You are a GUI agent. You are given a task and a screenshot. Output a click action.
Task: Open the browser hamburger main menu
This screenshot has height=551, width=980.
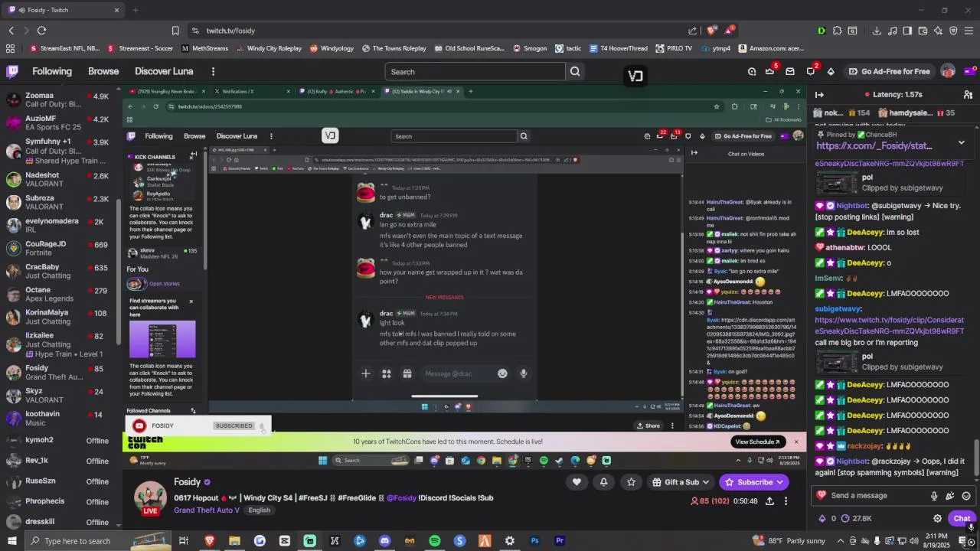coord(969,31)
